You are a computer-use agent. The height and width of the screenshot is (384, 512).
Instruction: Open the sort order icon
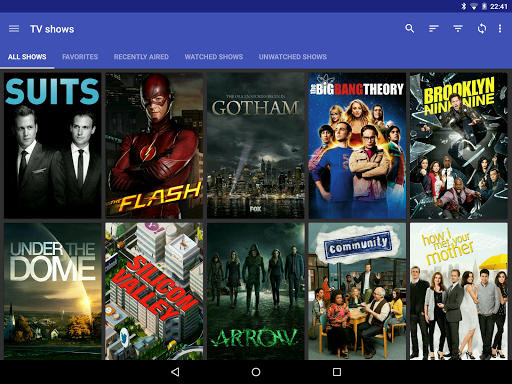[434, 29]
